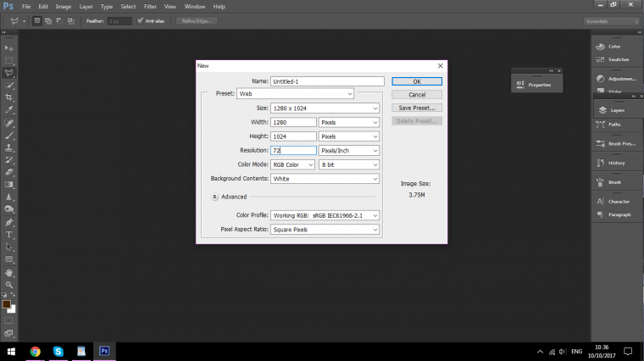Screen dimensions: 644x361
Task: Select the Zoom tool
Action: pos(8,285)
